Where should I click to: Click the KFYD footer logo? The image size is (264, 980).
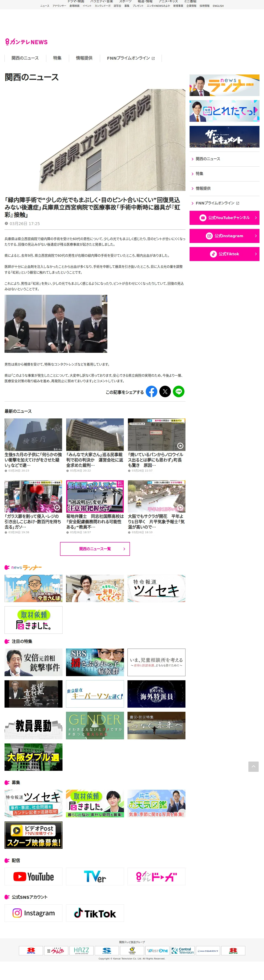click(233, 951)
